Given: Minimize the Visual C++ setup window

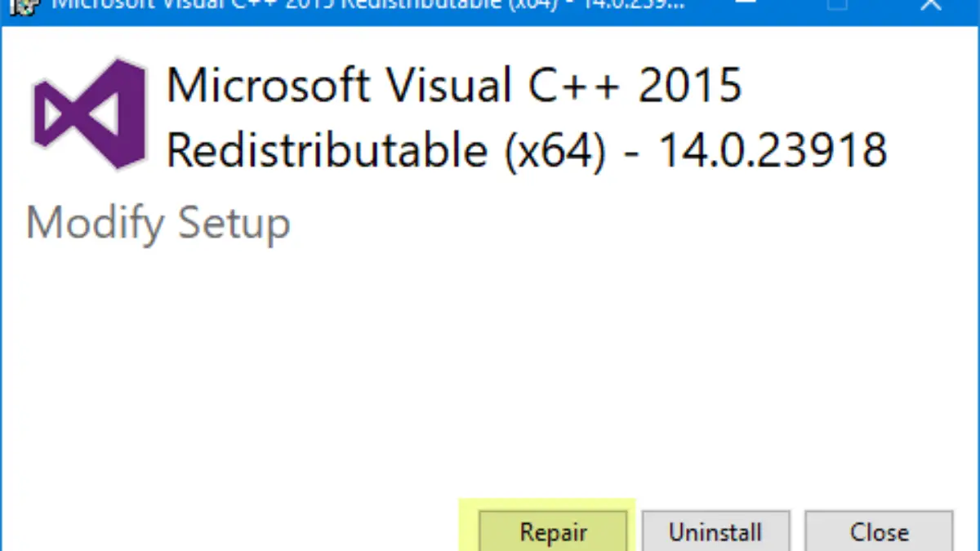Looking at the screenshot, I should tap(746, 5).
